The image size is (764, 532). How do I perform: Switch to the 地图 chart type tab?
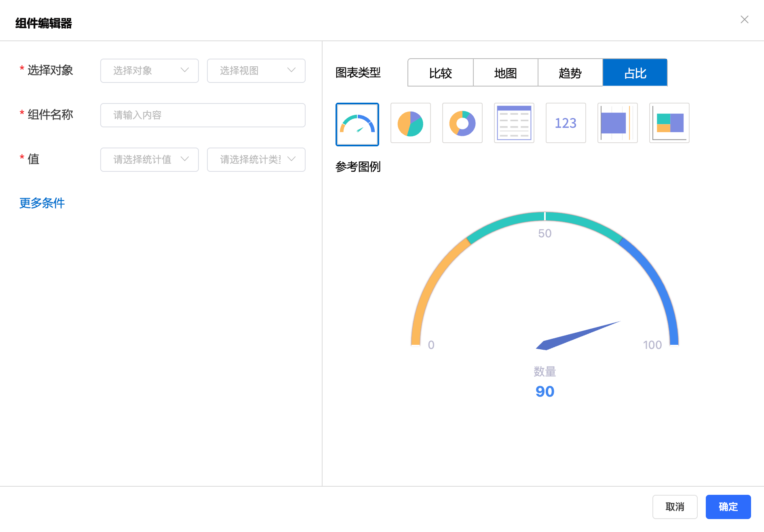coord(505,73)
